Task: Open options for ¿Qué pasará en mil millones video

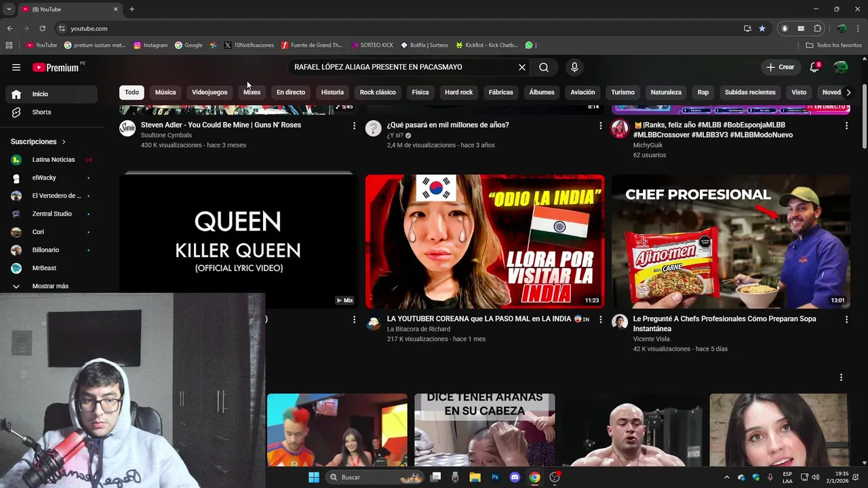Action: click(x=600, y=125)
